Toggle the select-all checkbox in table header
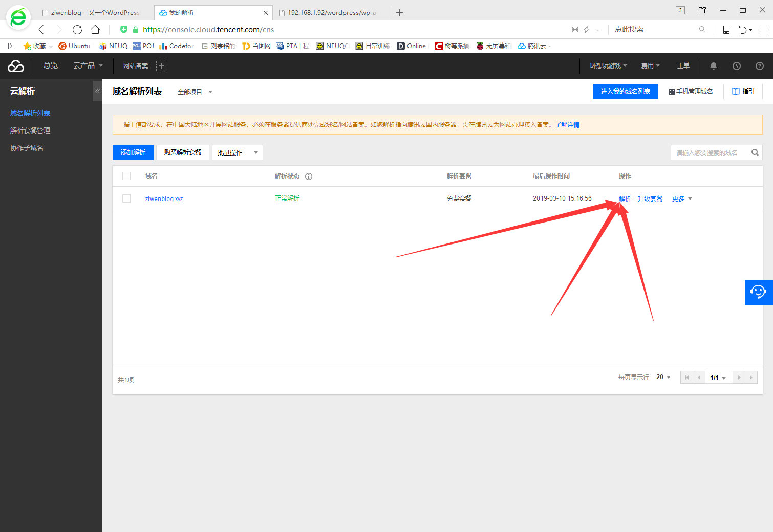This screenshot has width=773, height=532. point(126,176)
